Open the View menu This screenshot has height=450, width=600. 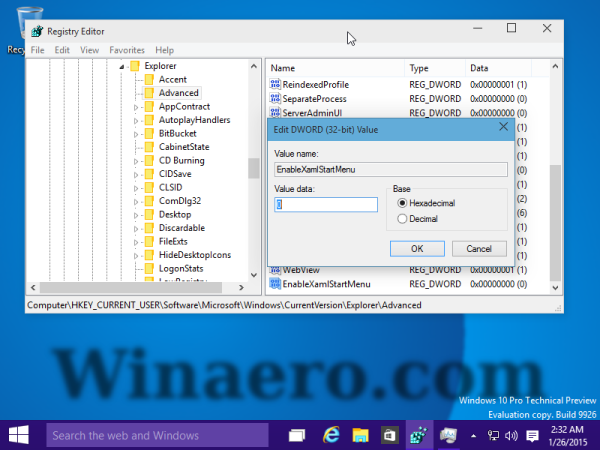(90, 50)
